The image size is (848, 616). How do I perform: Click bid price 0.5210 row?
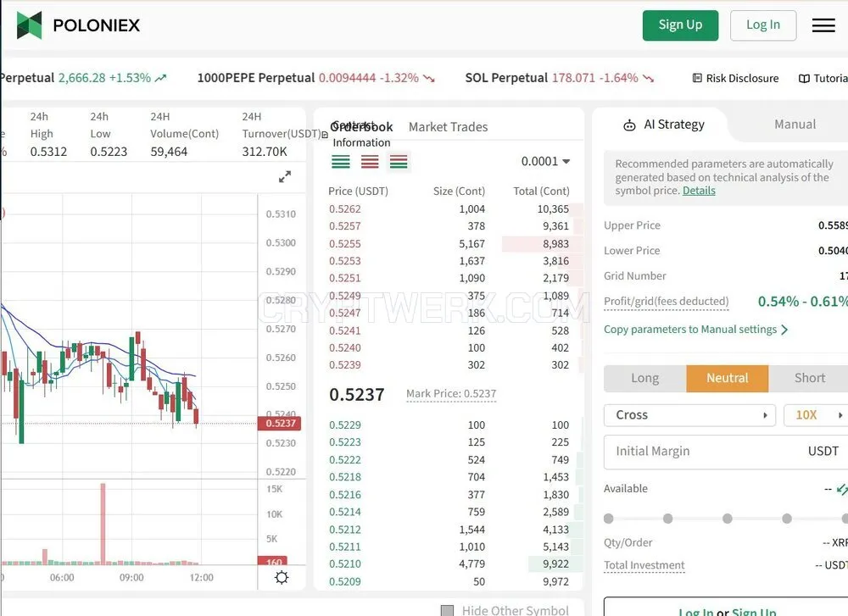449,563
